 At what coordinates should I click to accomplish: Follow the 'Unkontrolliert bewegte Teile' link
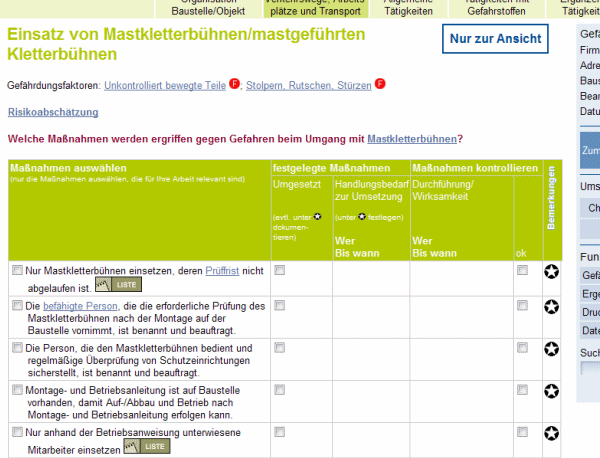165,85
